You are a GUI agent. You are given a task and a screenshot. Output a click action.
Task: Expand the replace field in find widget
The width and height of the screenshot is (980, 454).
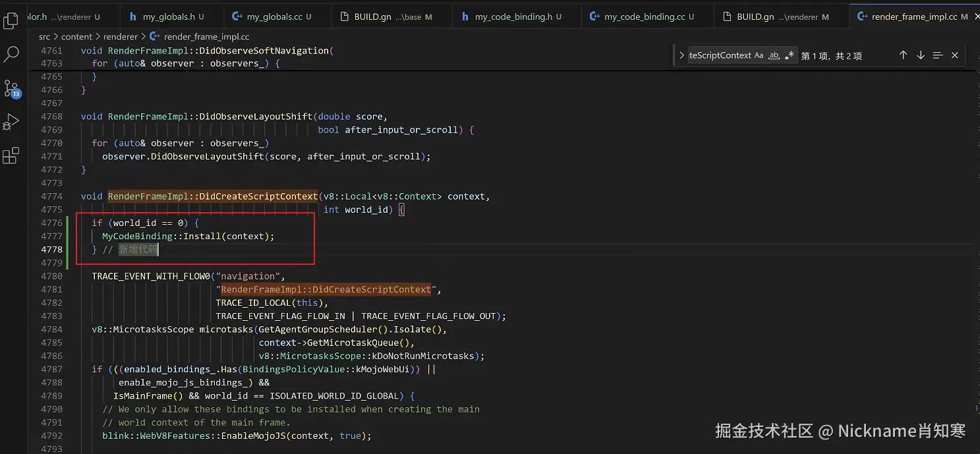tap(681, 55)
